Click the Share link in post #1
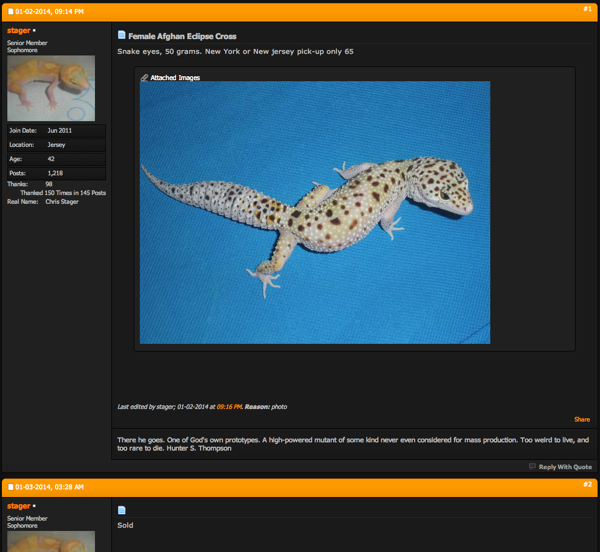 coord(582,419)
